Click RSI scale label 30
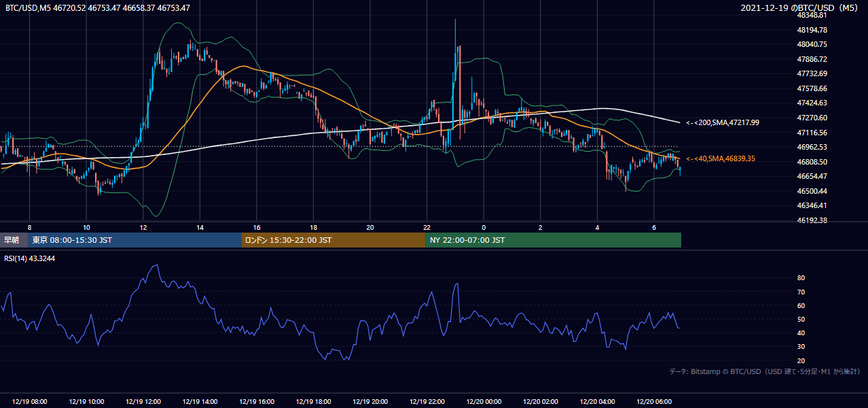 click(x=801, y=347)
